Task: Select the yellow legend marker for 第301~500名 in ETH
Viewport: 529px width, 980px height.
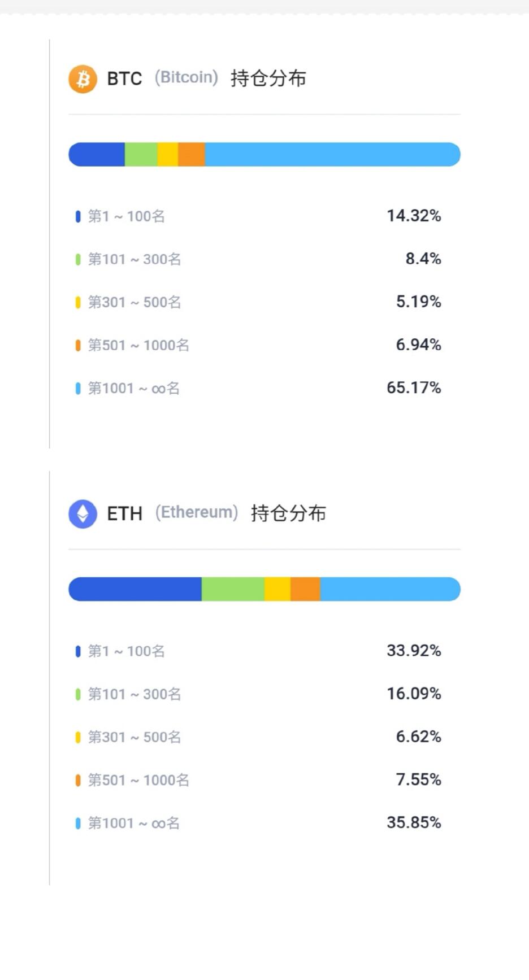Action: 78,737
